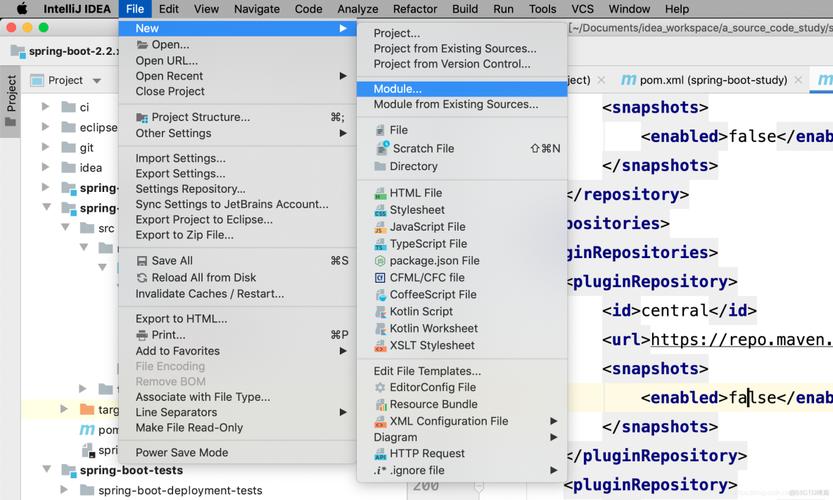
Task: Click the Maven icon on pom.xml tab
Action: [x=628, y=80]
